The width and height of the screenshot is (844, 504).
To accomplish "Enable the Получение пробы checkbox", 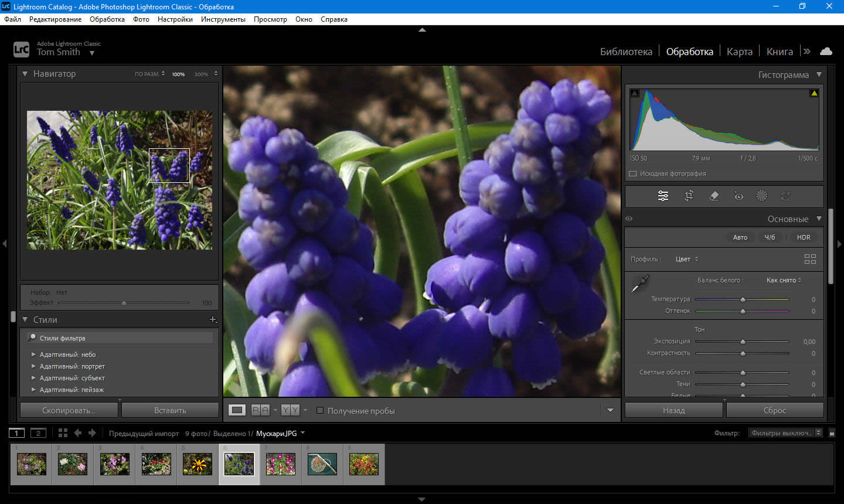I will 320,411.
